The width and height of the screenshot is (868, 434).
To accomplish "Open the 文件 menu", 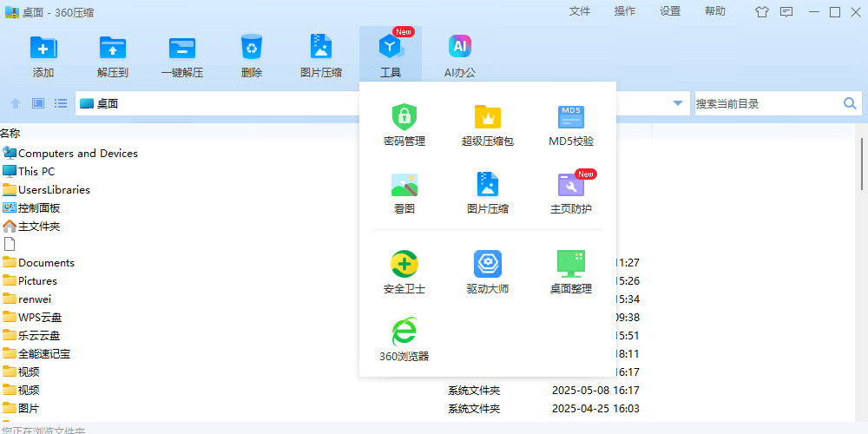I will coord(580,11).
